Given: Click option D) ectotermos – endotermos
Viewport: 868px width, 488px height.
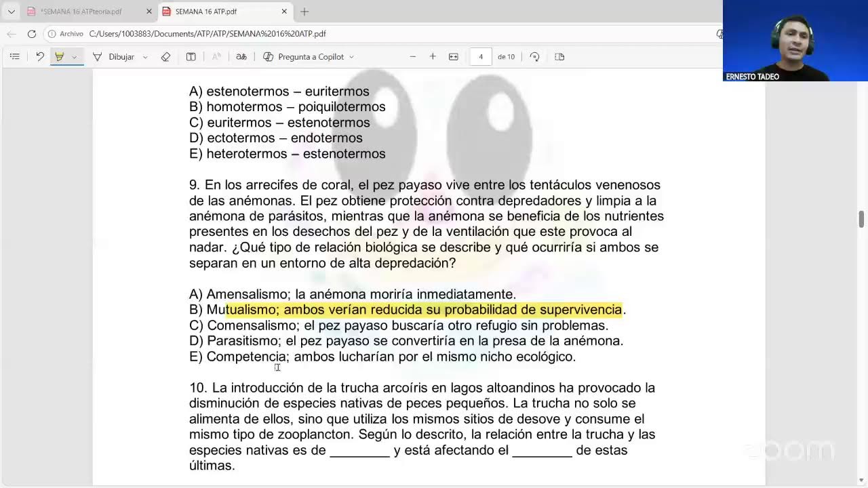Looking at the screenshot, I should coord(276,138).
